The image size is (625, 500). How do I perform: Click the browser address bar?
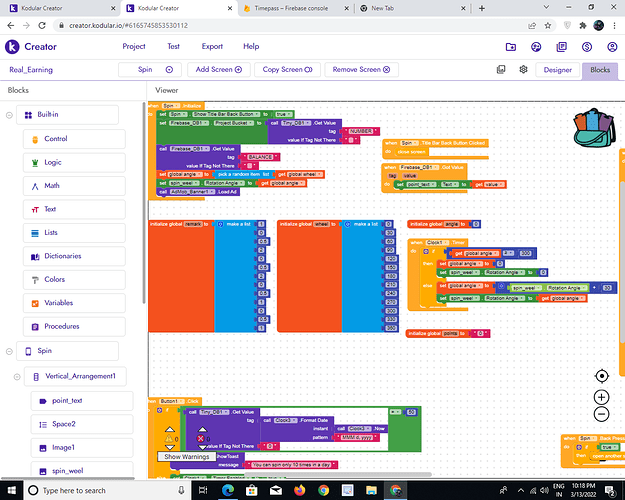(291, 26)
